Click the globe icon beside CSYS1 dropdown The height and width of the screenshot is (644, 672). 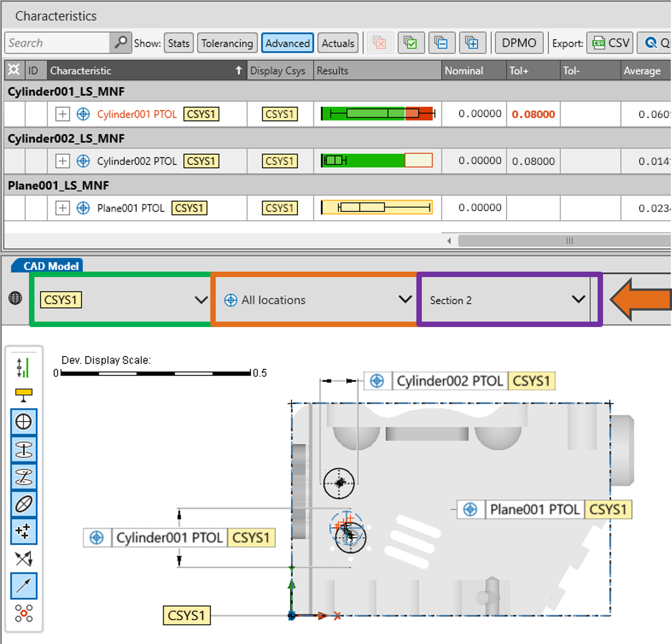tap(15, 298)
